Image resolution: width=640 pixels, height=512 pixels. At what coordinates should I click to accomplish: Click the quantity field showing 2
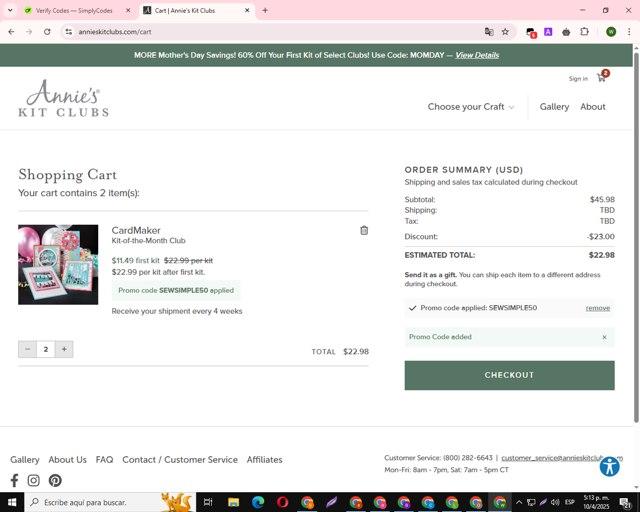[x=46, y=349]
